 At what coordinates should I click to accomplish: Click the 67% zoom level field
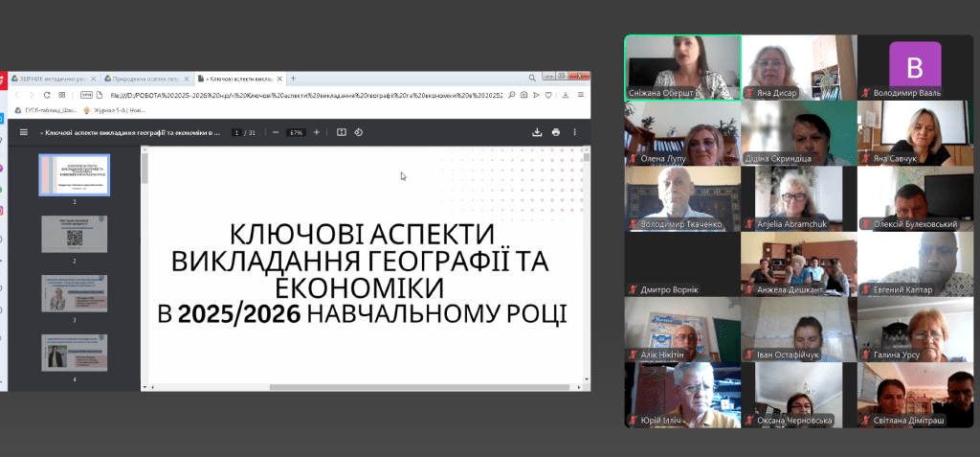(296, 132)
